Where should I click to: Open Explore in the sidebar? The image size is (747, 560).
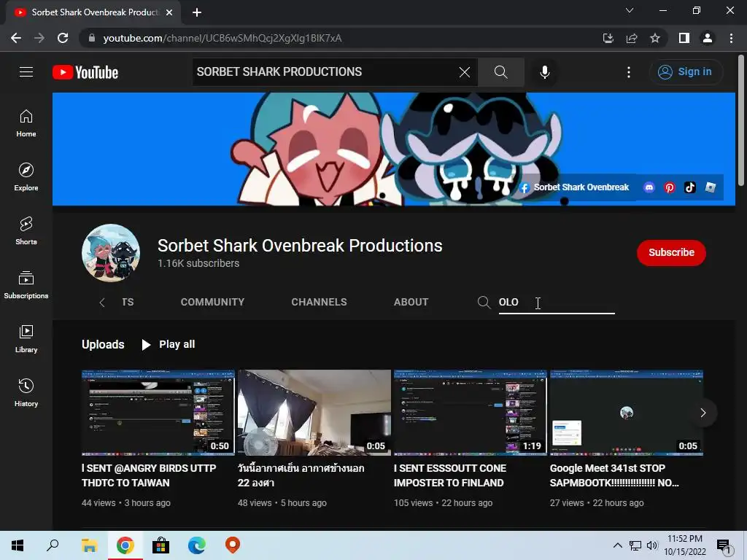coord(26,177)
